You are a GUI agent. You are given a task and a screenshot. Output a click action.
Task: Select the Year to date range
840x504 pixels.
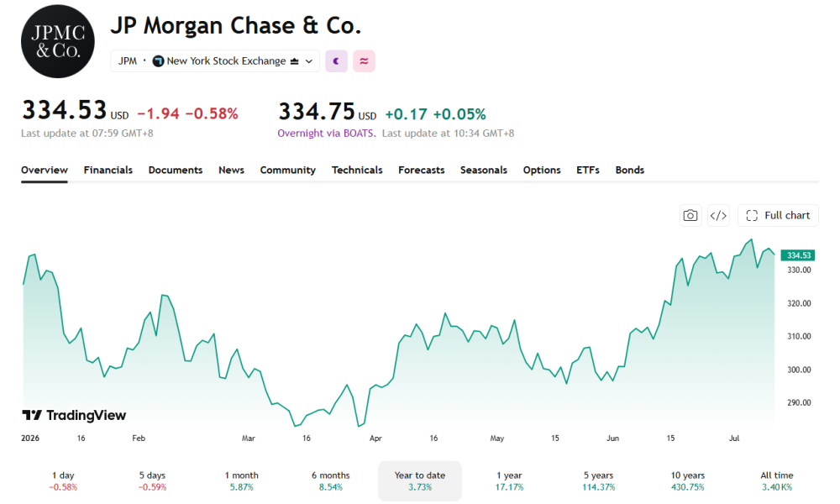point(420,481)
